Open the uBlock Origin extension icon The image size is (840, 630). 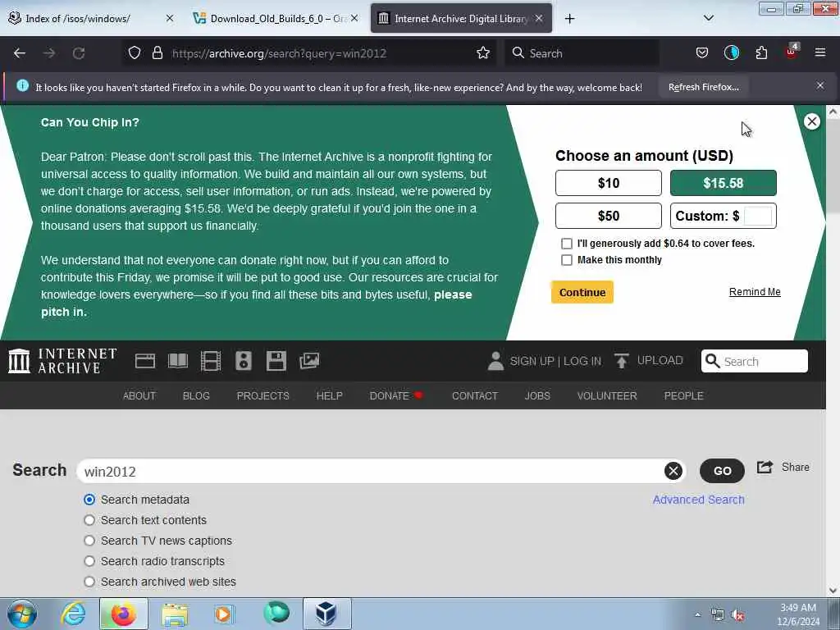[792, 52]
